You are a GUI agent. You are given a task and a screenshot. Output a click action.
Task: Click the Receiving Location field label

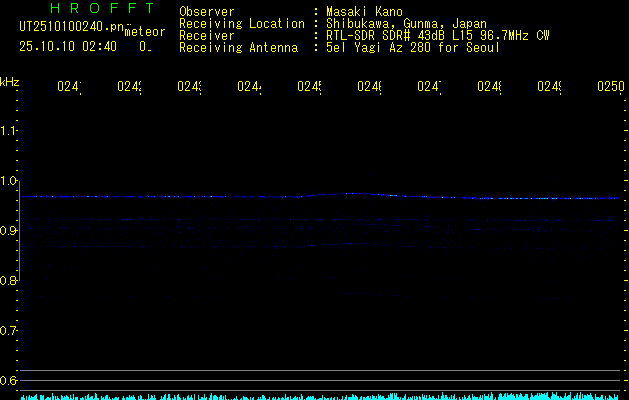pos(241,24)
